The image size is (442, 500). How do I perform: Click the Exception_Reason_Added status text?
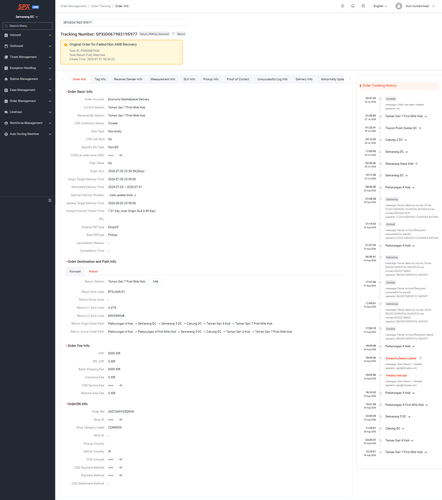pos(401,358)
